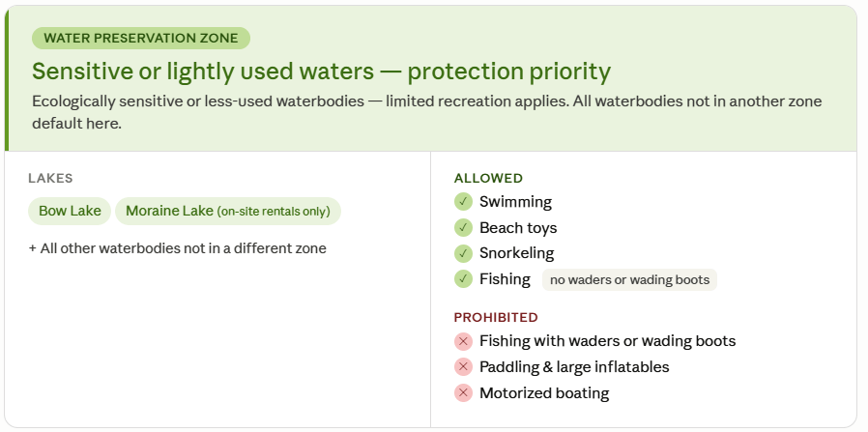The width and height of the screenshot is (868, 432).
Task: Click the LAKES section label
Action: (50, 178)
